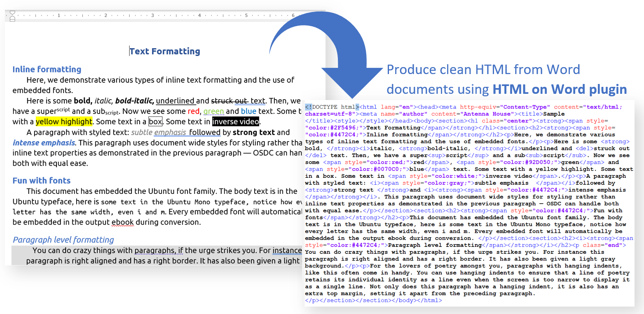This screenshot has height=314, width=644.
Task: Click the blue "intense emphasis" text in Word
Action: (44, 143)
